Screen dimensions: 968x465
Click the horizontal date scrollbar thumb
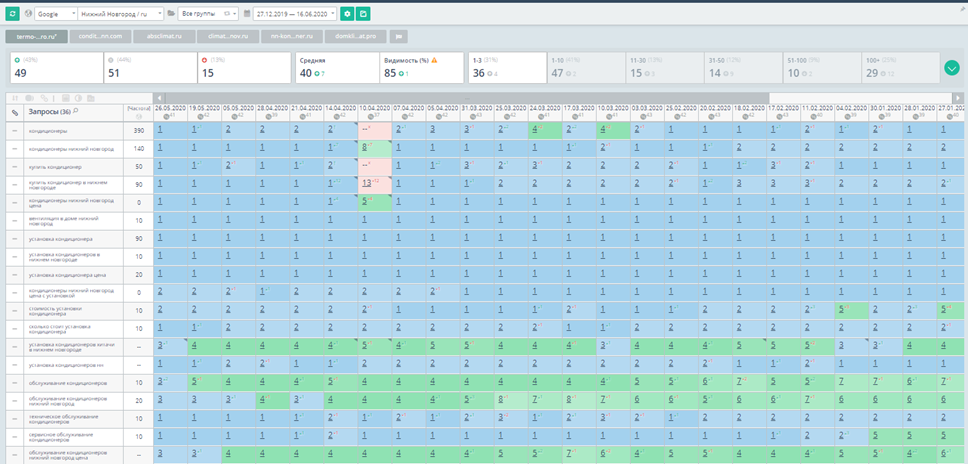[467, 98]
